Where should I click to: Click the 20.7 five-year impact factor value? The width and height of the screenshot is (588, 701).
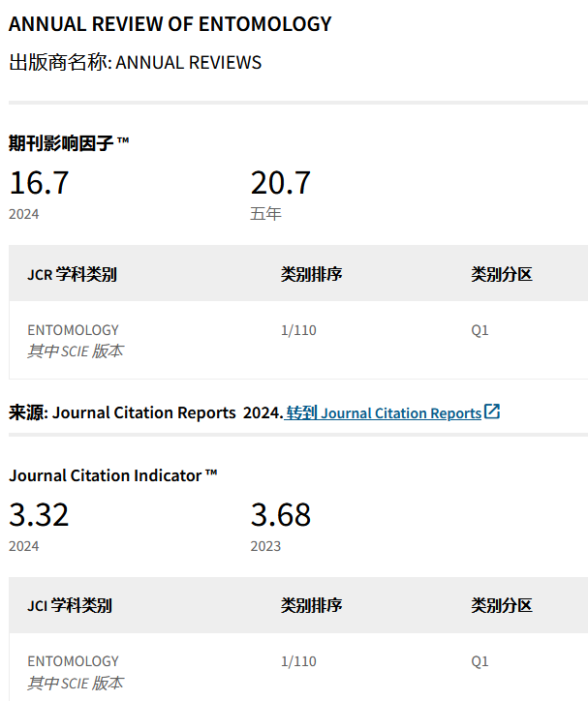281,183
